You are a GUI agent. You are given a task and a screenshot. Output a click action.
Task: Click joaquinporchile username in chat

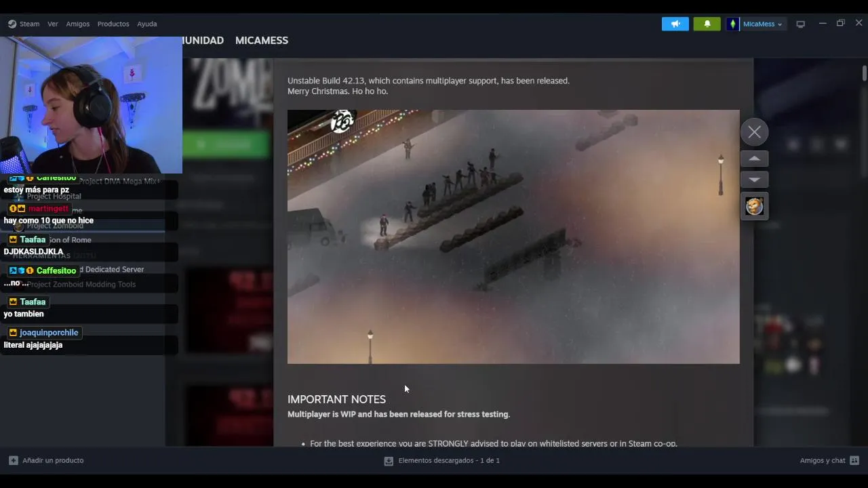click(49, 333)
